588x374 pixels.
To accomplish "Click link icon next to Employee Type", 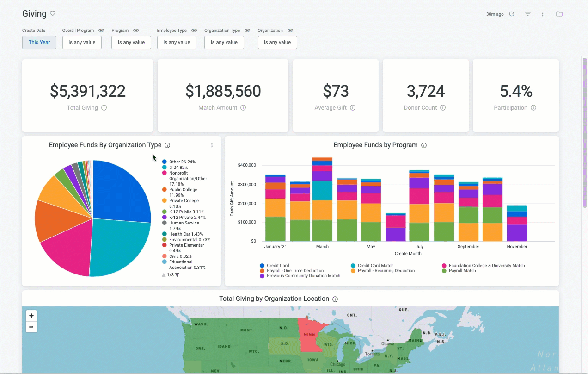I will (x=194, y=31).
